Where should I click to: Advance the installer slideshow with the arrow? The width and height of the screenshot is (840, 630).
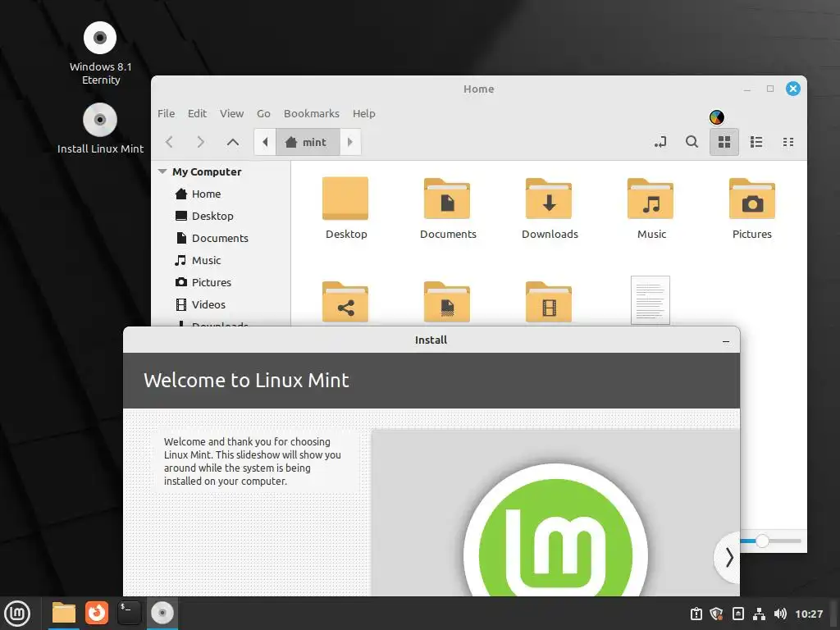728,558
